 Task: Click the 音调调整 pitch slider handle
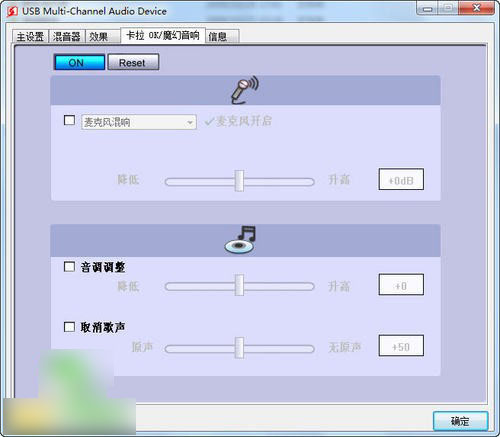click(239, 285)
